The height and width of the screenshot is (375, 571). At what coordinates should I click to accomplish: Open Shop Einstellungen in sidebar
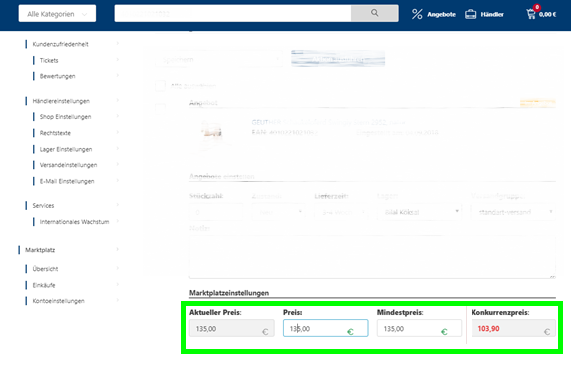(x=66, y=117)
